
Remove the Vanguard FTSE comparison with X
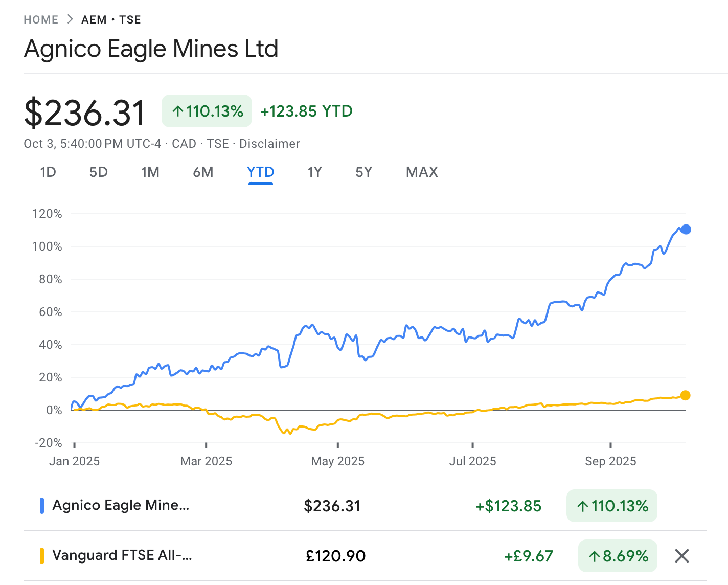(682, 556)
